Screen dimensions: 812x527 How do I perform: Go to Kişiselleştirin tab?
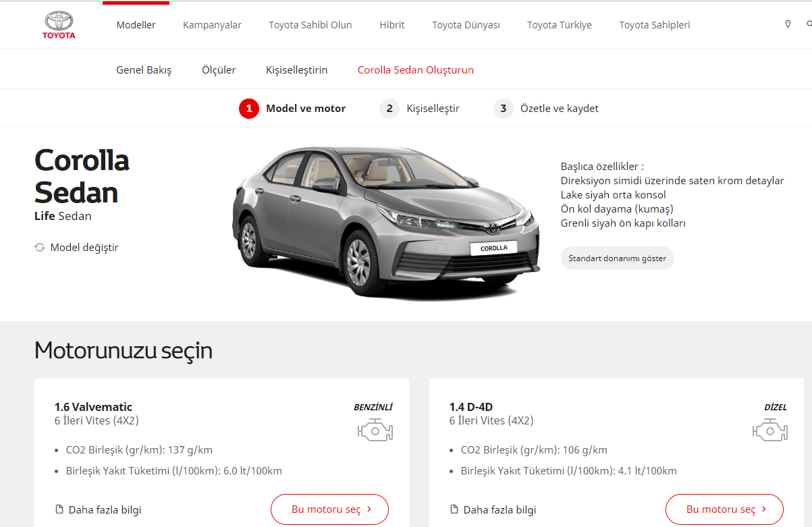pos(296,70)
